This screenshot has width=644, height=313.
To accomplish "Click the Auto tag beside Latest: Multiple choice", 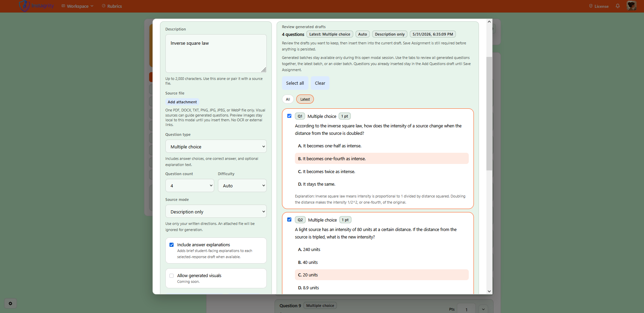I will click(363, 34).
